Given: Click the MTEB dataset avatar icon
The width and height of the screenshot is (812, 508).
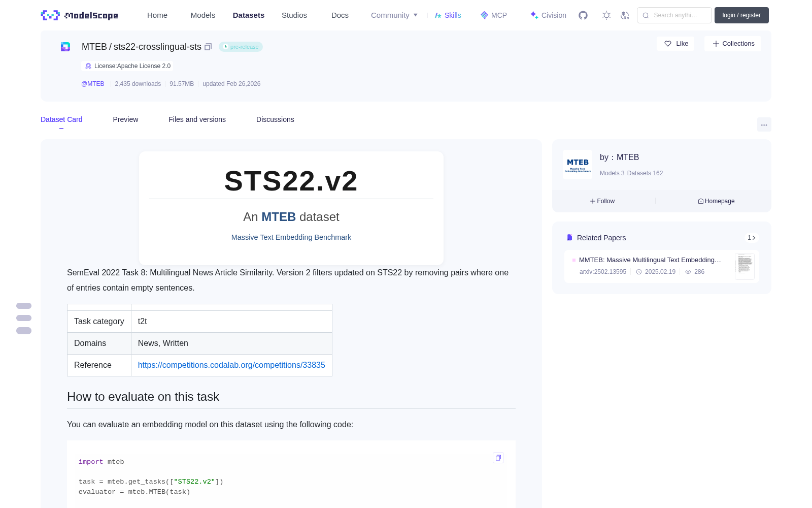Looking at the screenshot, I should click(65, 47).
